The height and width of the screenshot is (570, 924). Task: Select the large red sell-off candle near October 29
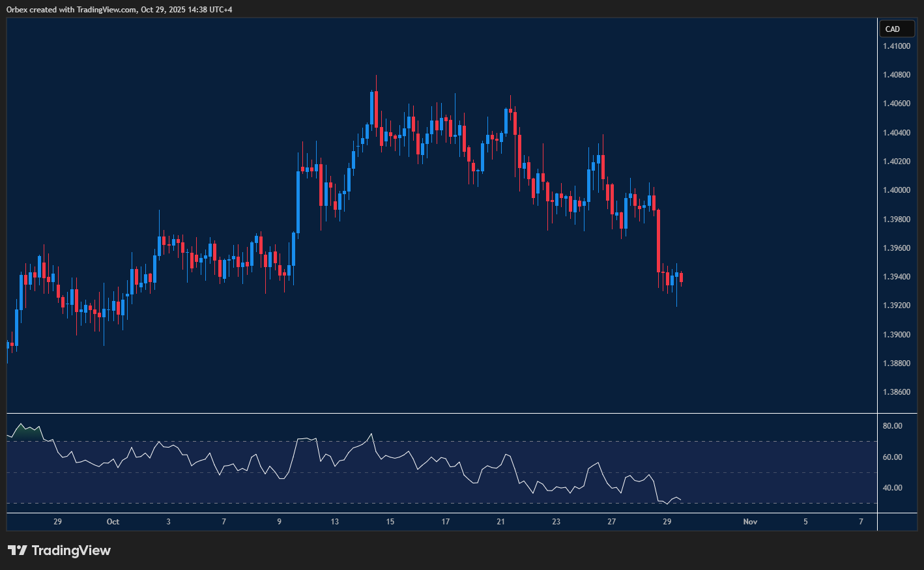click(658, 241)
